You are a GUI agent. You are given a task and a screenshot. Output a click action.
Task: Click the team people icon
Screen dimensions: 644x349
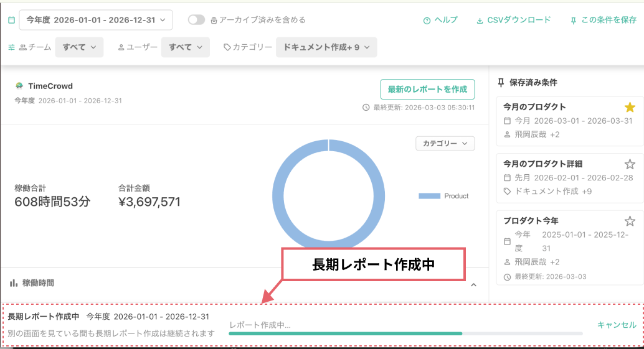[x=23, y=47]
